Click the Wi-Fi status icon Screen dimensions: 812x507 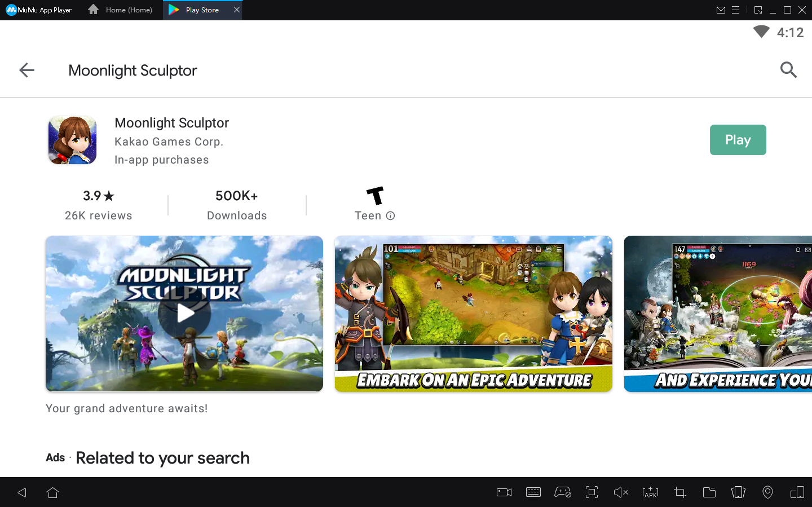coord(761,32)
